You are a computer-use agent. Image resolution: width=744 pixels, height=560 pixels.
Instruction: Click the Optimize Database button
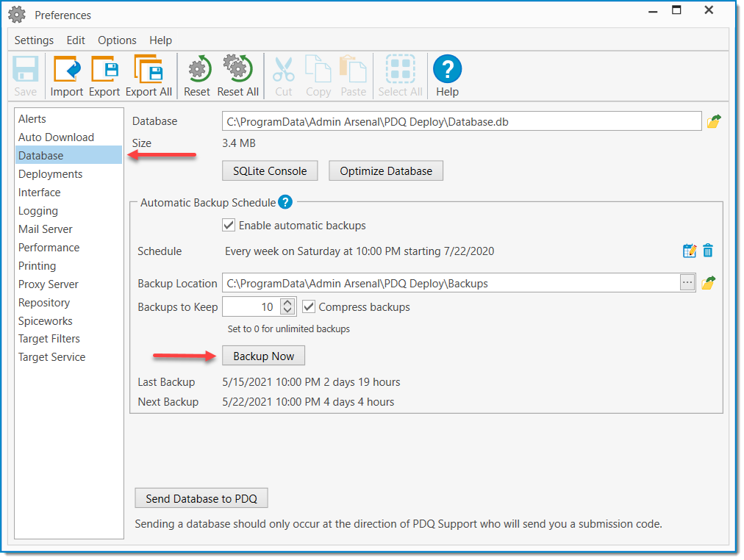386,170
